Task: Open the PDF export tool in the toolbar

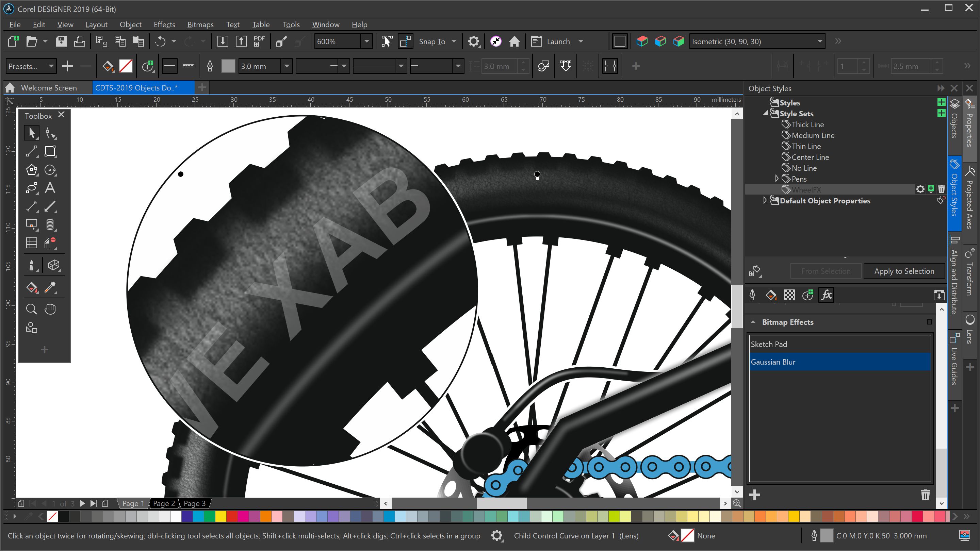Action: point(258,41)
